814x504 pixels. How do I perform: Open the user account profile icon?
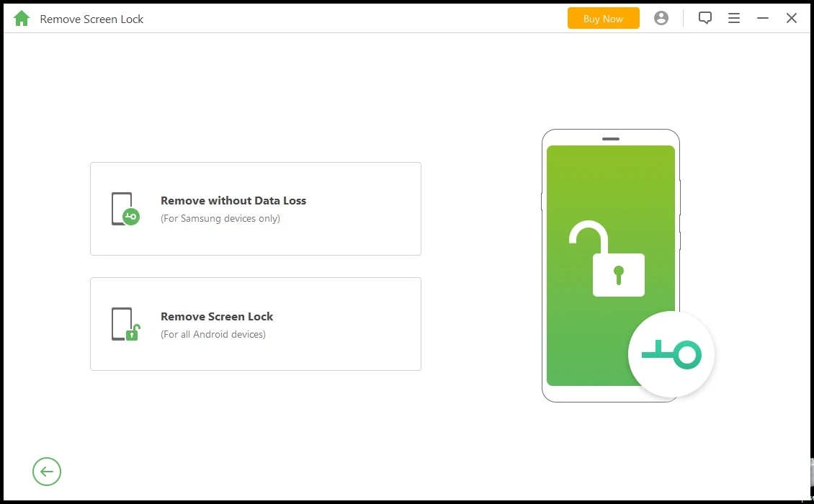tap(661, 18)
